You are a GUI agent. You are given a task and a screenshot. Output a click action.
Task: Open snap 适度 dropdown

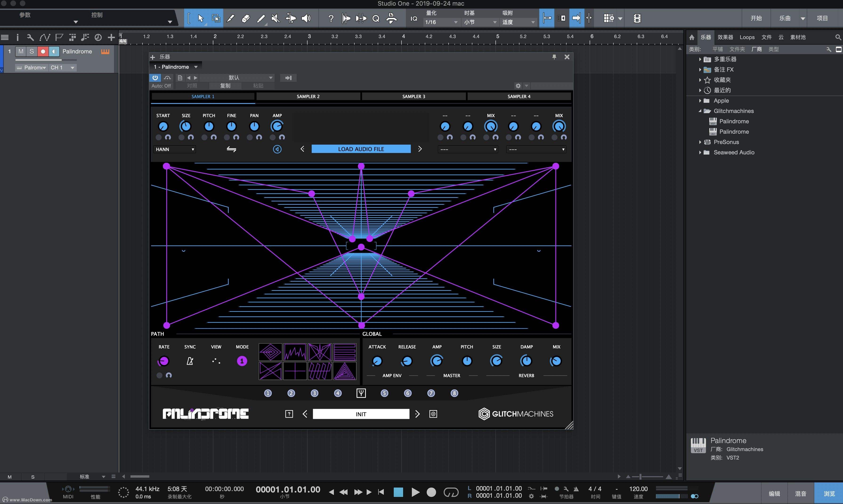[x=519, y=22]
